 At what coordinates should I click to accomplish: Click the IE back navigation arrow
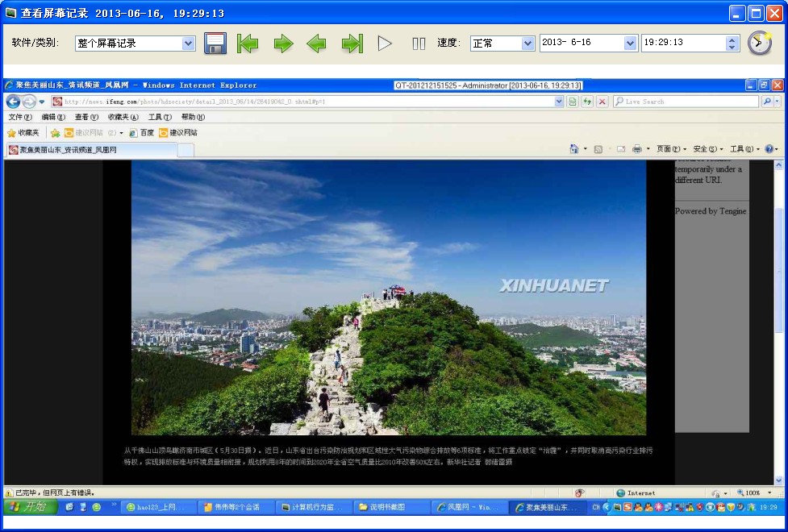[14, 102]
